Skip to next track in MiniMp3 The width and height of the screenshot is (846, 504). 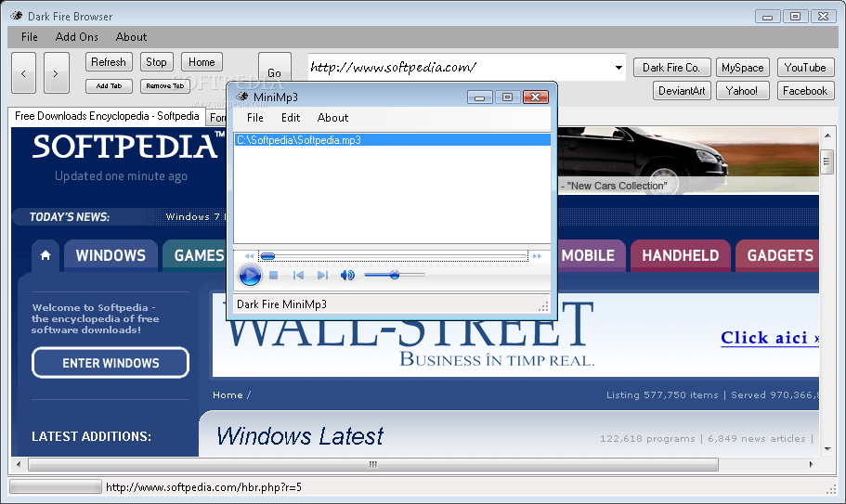pos(322,276)
